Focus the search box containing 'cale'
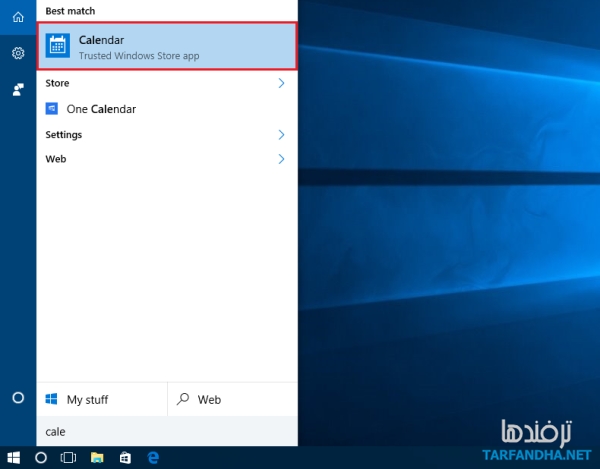The height and width of the screenshot is (469, 600). pos(167,432)
